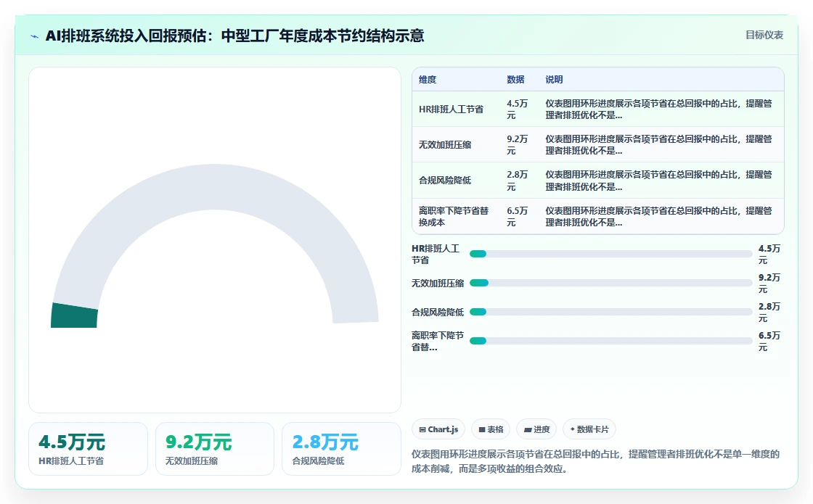This screenshot has width=813, height=504.
Task: Click 6.5万元 value beside last progress bar
Action: [769, 342]
